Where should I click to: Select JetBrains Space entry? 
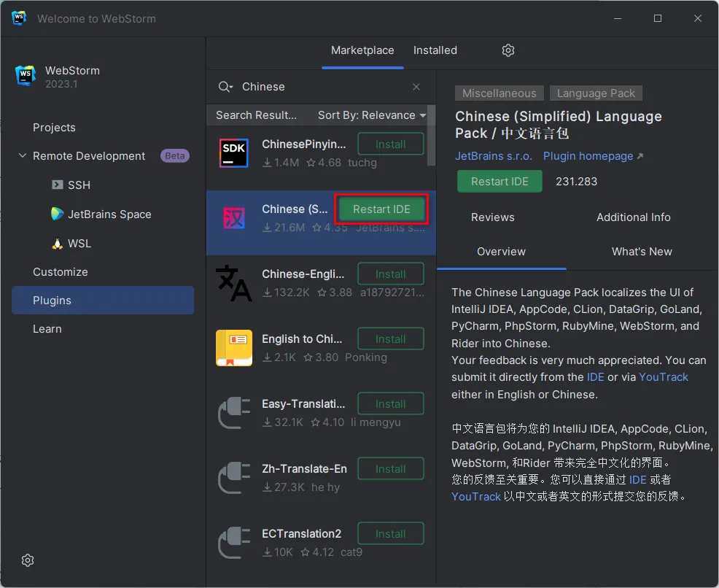[109, 214]
